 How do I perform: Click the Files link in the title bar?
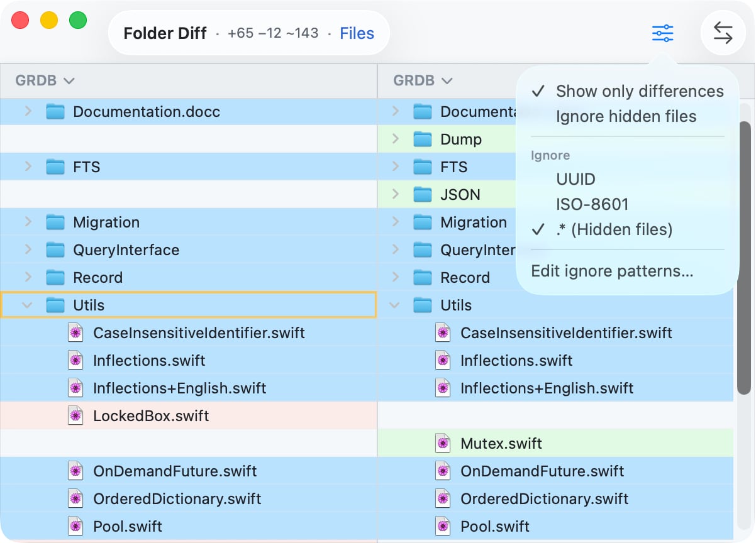[357, 33]
